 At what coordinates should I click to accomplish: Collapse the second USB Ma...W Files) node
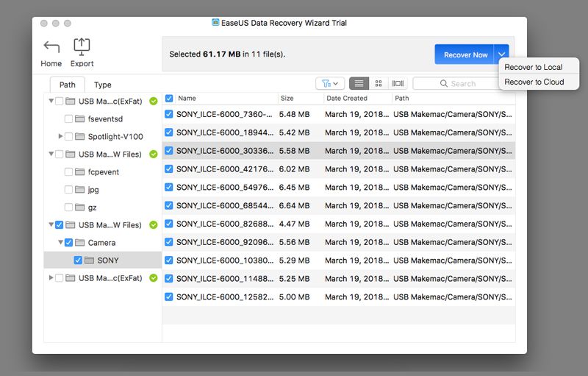click(x=51, y=154)
